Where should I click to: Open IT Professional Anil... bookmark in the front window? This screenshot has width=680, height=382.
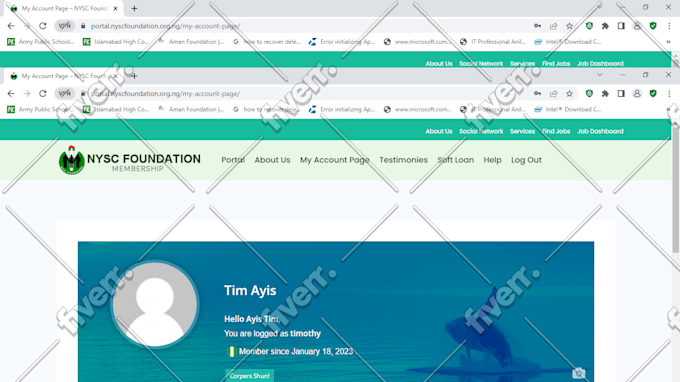click(x=493, y=109)
